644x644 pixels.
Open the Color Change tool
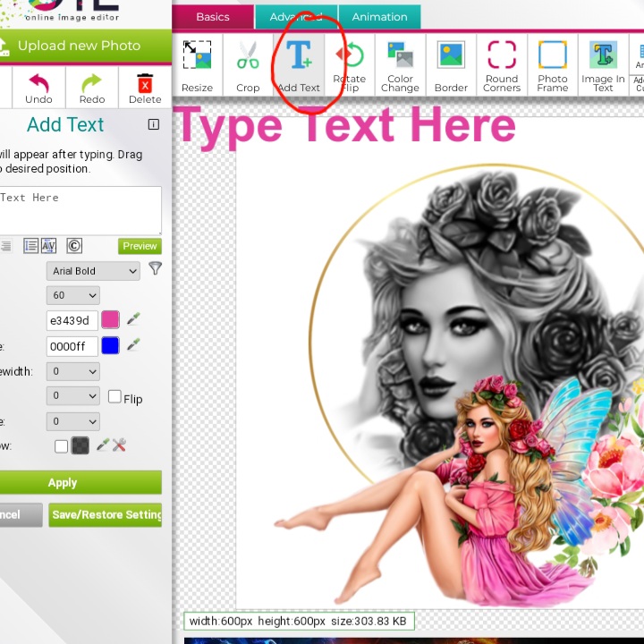(400, 65)
